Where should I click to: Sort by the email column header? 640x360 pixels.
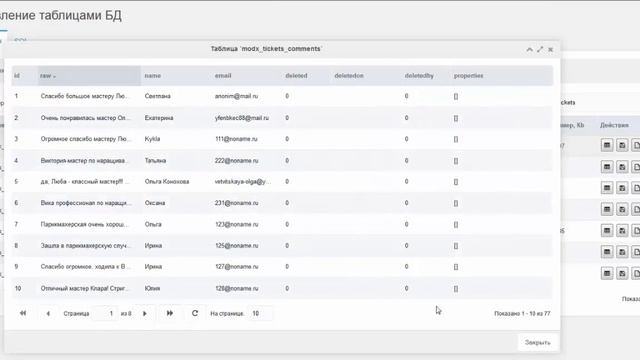pyautogui.click(x=247, y=76)
